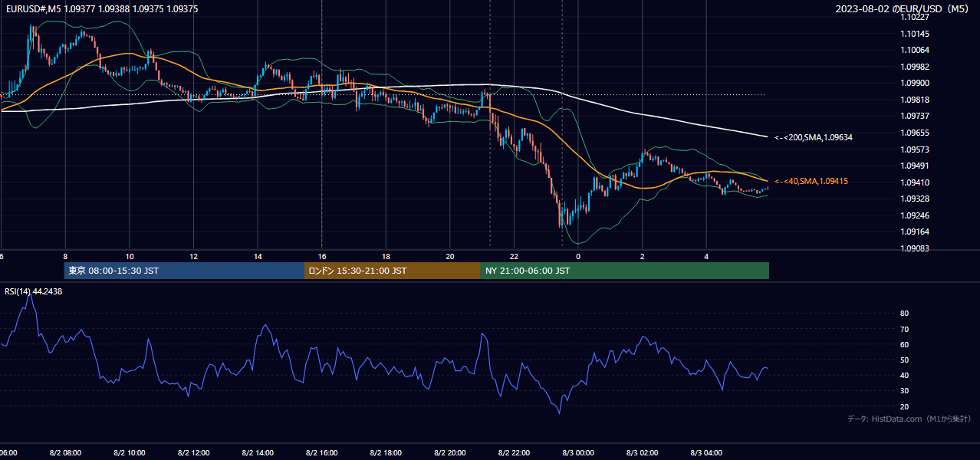Click the 8/2 18:00 time label
Image resolution: width=980 pixels, height=460 pixels.
click(386, 453)
